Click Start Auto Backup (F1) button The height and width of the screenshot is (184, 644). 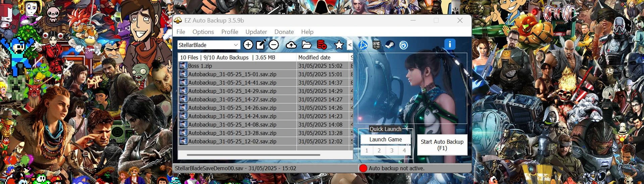tap(442, 145)
